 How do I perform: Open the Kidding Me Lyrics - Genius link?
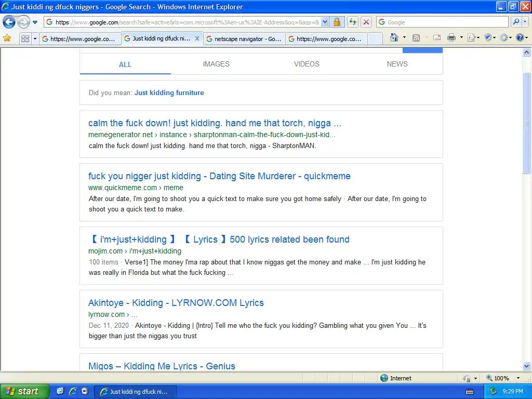click(x=162, y=366)
